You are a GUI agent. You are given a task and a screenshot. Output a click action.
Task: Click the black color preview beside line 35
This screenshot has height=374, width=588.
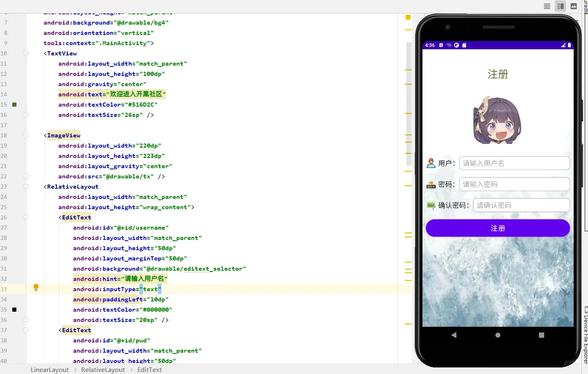pos(14,310)
